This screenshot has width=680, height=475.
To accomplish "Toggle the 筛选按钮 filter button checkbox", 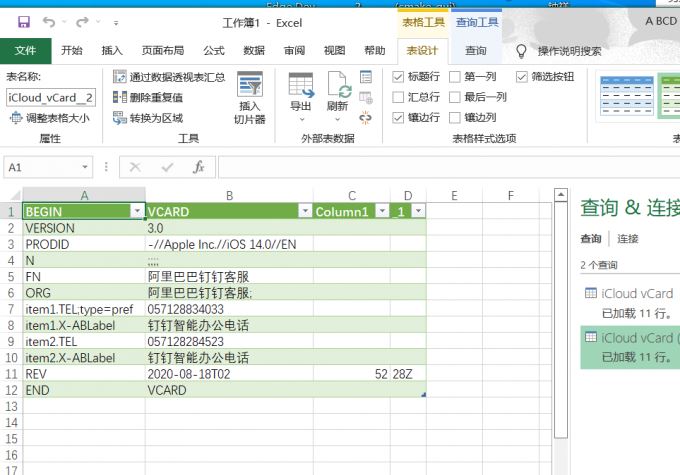I will coord(522,77).
